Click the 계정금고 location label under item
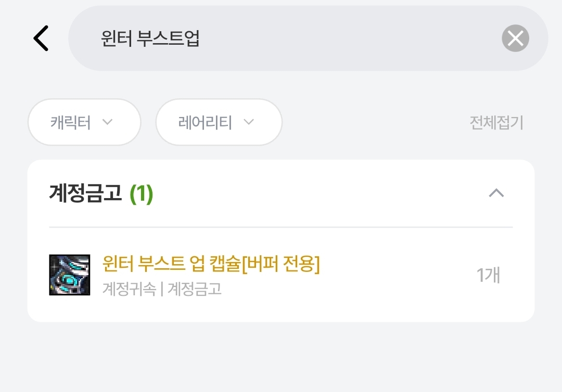This screenshot has height=392, width=562. pyautogui.click(x=195, y=289)
